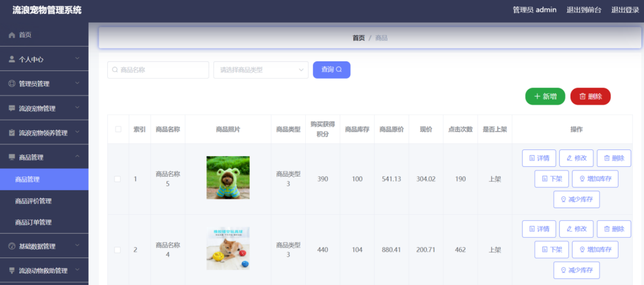Screen dimensions: 644x285
Task: Click the home icon beside 首页
Action: tap(12, 34)
